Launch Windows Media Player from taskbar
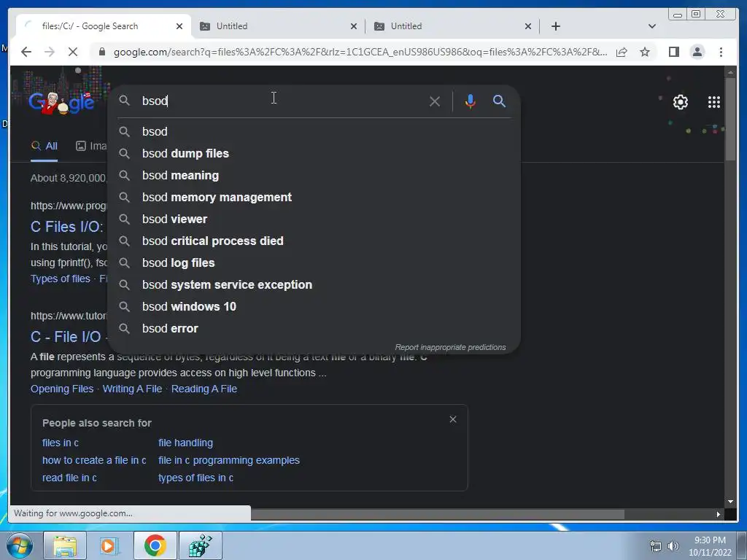The image size is (747, 560). [x=109, y=545]
